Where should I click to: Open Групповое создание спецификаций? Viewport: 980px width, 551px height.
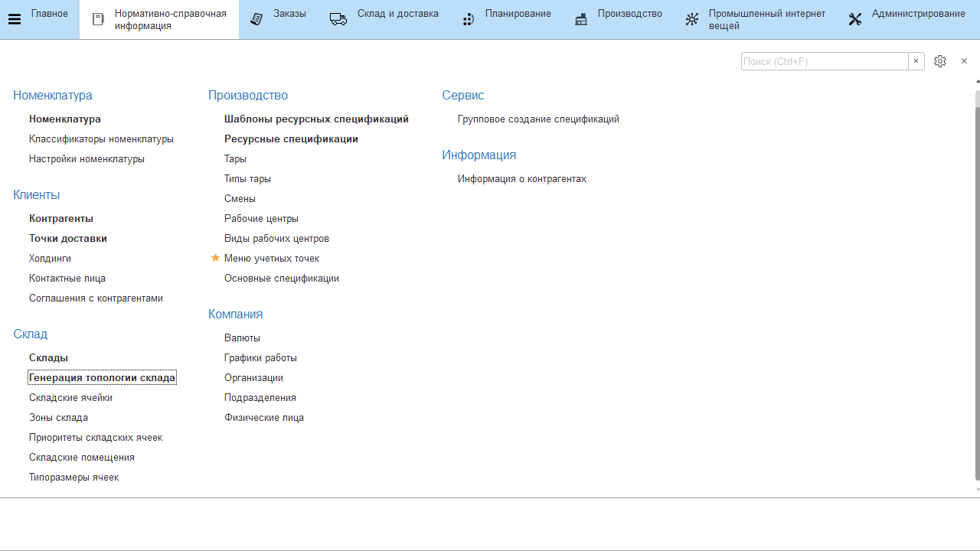[538, 119]
